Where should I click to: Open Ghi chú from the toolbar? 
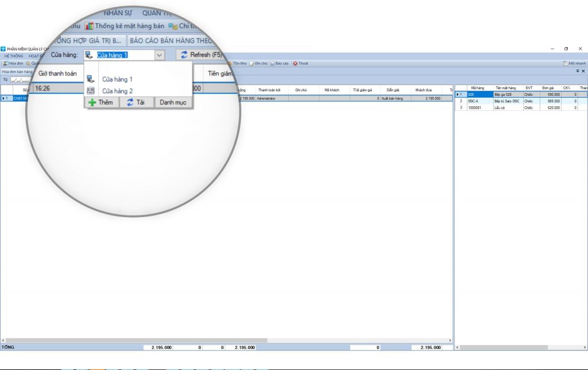252,63
